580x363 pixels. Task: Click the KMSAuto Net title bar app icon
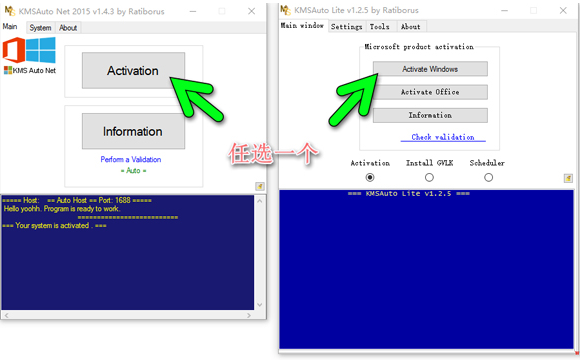[x=10, y=11]
